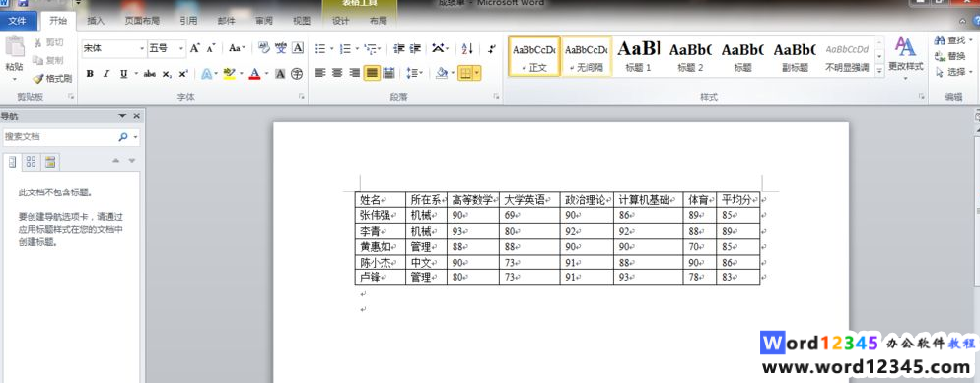Image resolution: width=980 pixels, height=383 pixels.
Task: Click the Center alignment icon
Action: click(x=337, y=74)
